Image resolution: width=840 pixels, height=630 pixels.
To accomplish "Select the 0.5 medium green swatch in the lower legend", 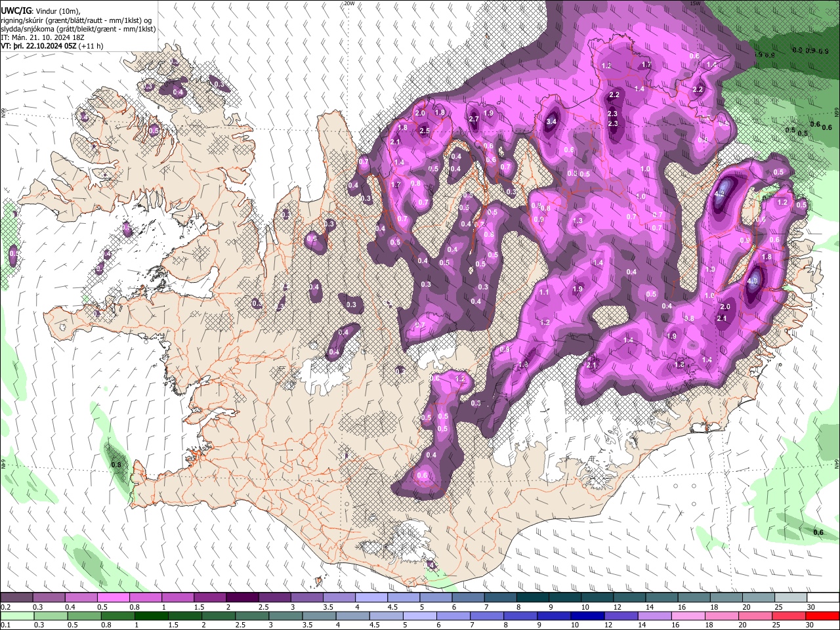I will click(85, 616).
